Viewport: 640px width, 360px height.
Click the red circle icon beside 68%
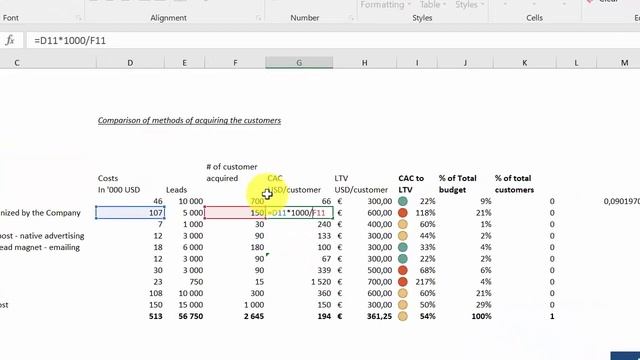tap(403, 270)
